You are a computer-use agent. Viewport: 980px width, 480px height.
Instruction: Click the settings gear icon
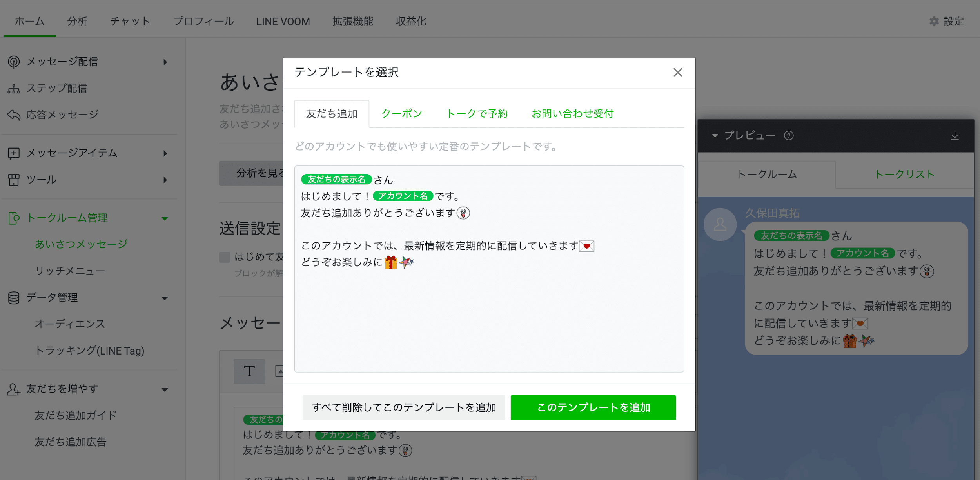pos(934,22)
